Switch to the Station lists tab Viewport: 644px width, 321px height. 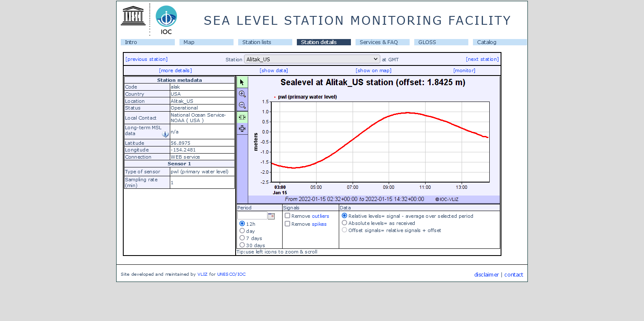pyautogui.click(x=265, y=42)
